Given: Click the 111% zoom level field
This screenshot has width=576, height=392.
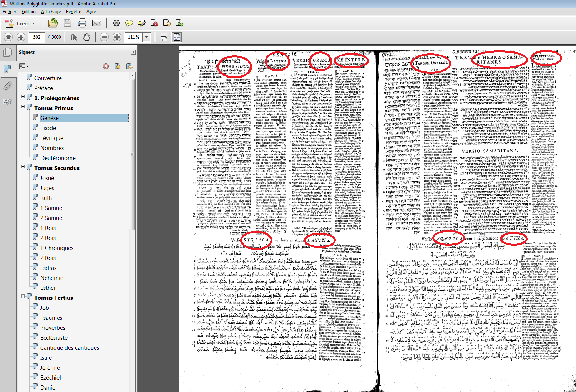Looking at the screenshot, I should pos(134,37).
